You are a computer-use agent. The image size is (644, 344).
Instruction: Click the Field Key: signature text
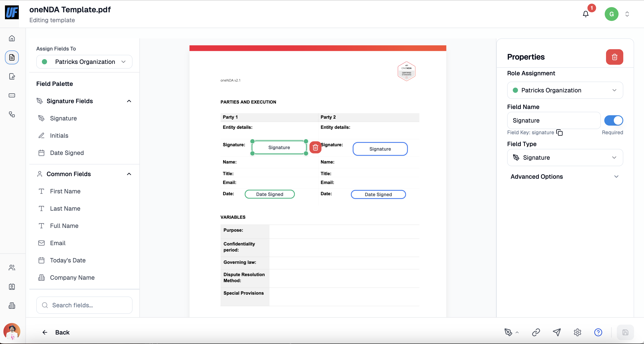[530, 133]
